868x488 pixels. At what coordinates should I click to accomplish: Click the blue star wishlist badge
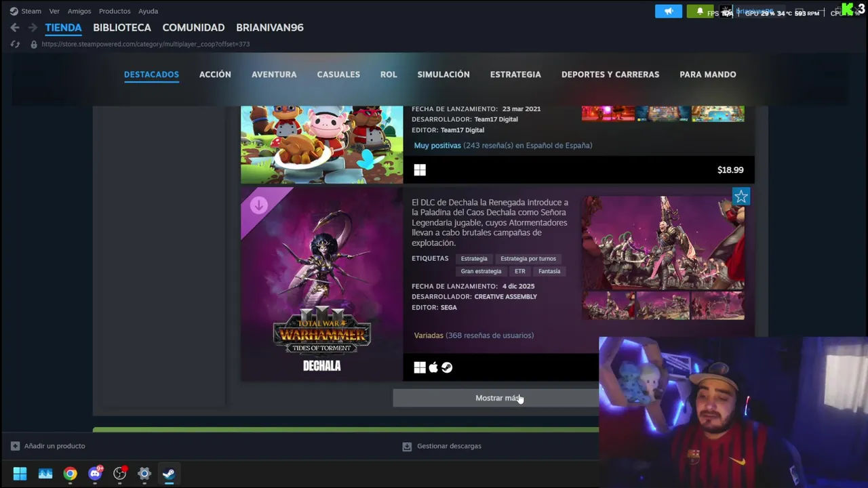coord(741,197)
